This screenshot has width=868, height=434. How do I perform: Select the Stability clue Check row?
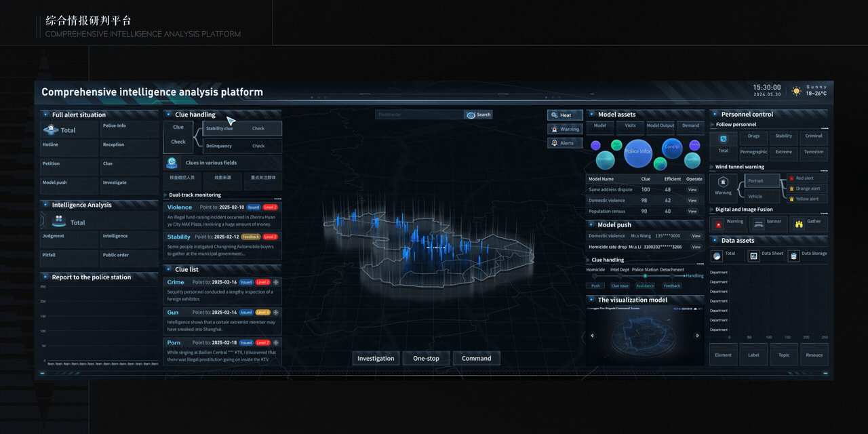tap(242, 128)
